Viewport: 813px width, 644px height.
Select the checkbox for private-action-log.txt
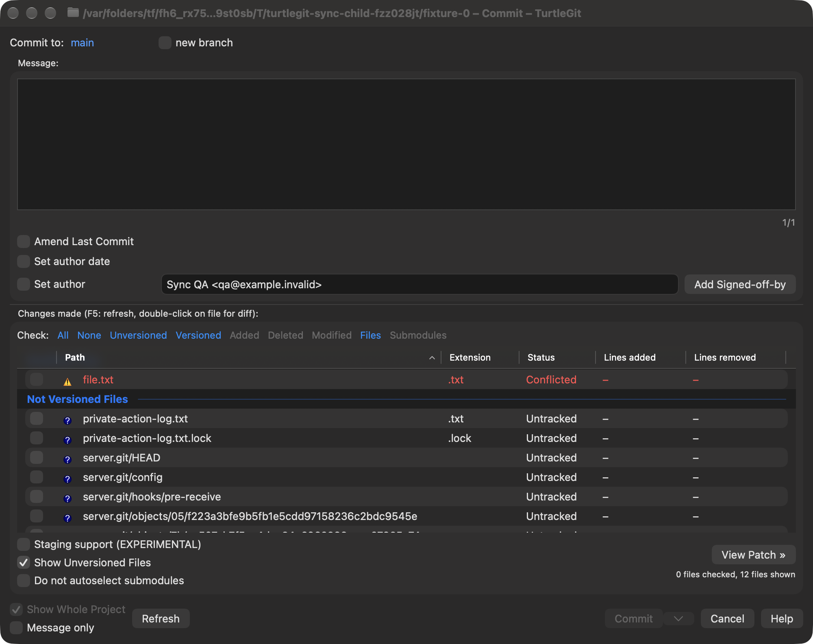pos(37,418)
